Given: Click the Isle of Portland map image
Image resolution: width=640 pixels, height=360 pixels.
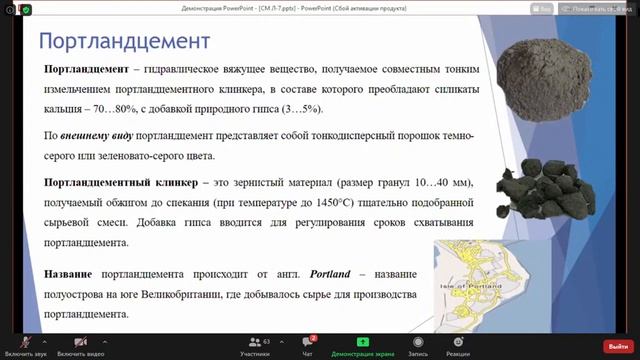Looking at the screenshot, I should tap(492, 286).
